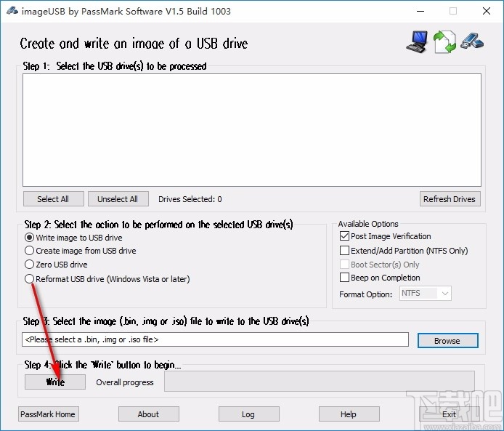
Task: Click the 'Overall progress' label
Action: (x=125, y=382)
